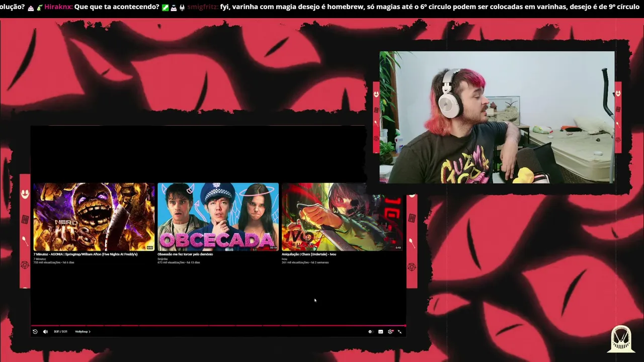The height and width of the screenshot is (362, 644).
Task: Click title 'Obsessão me fez torcer pelo demônio'
Action: 185,254
